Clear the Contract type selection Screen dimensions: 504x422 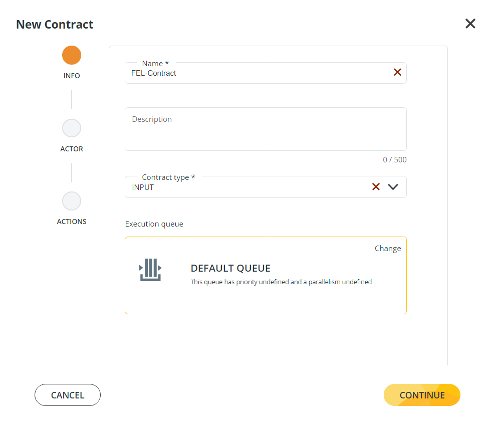click(x=376, y=187)
